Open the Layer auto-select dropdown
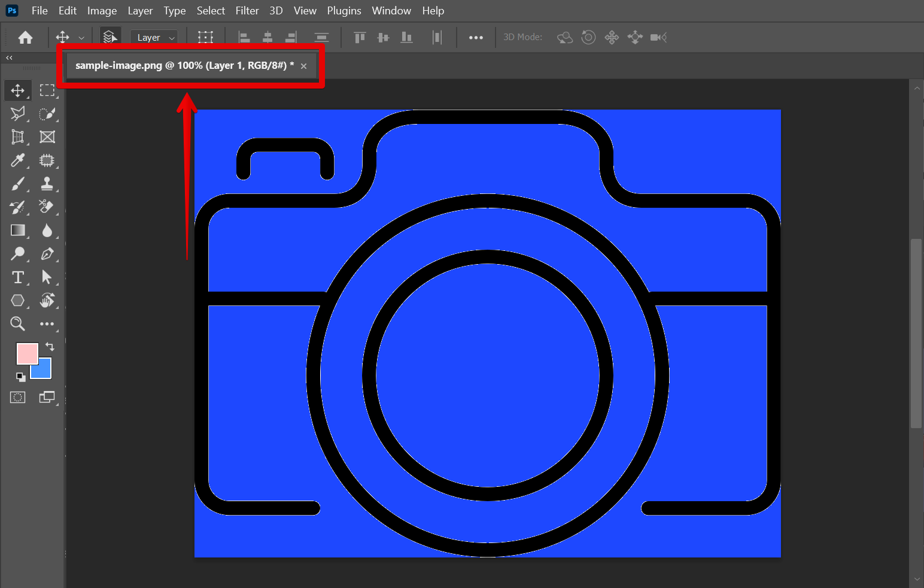The width and height of the screenshot is (924, 588). tap(154, 38)
